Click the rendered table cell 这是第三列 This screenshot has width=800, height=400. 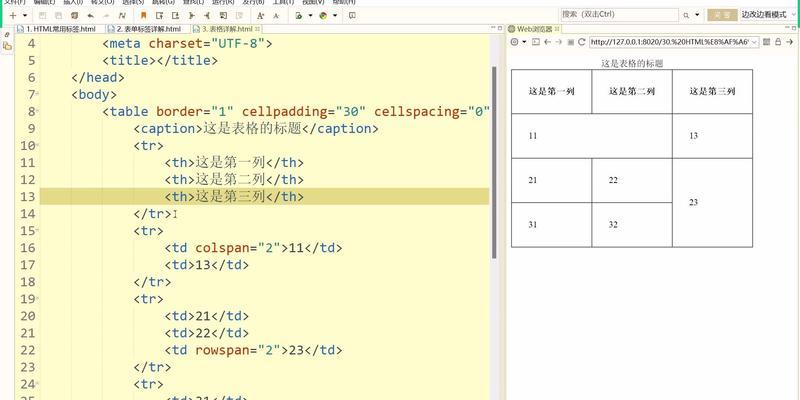click(712, 92)
